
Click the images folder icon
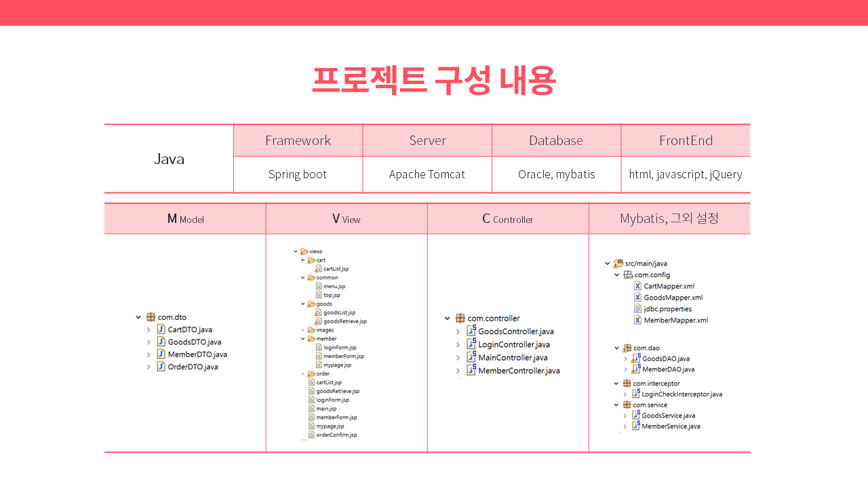[311, 330]
